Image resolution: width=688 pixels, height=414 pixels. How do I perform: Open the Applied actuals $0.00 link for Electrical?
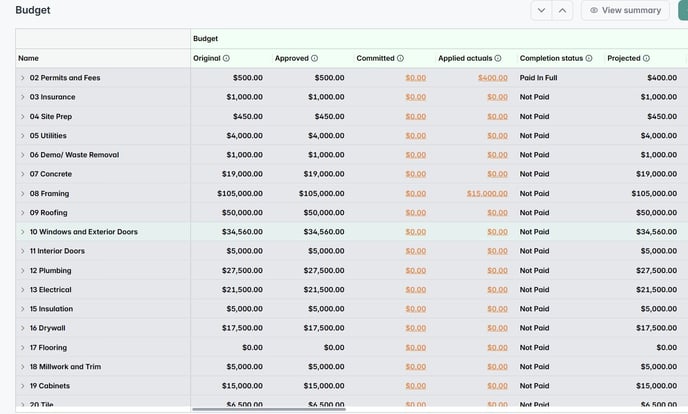498,290
